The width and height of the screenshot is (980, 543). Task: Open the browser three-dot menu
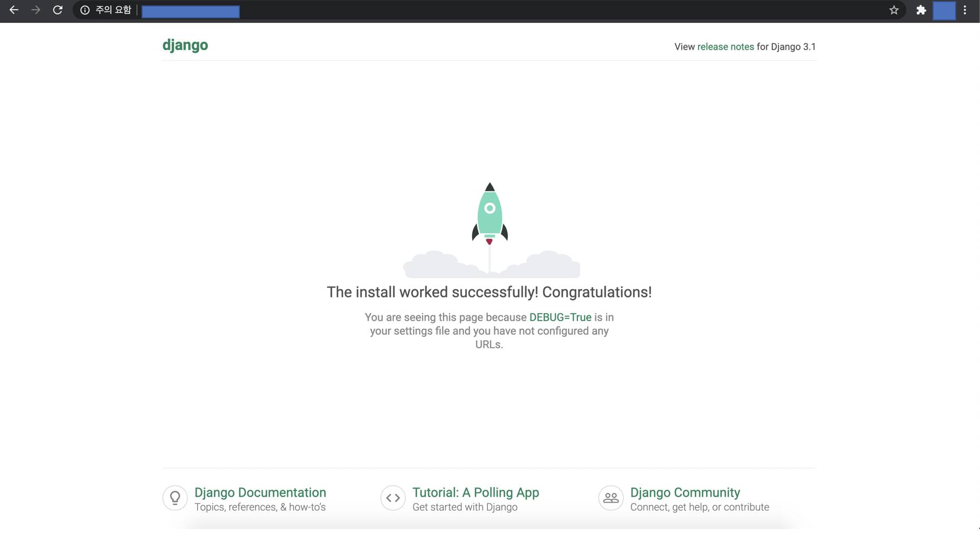click(x=965, y=10)
